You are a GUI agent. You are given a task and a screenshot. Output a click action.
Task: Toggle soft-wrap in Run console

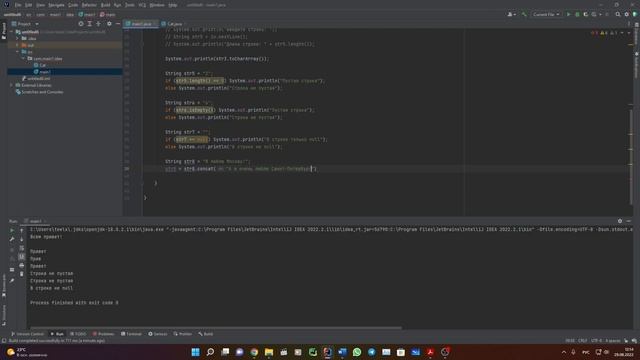click(x=22, y=248)
